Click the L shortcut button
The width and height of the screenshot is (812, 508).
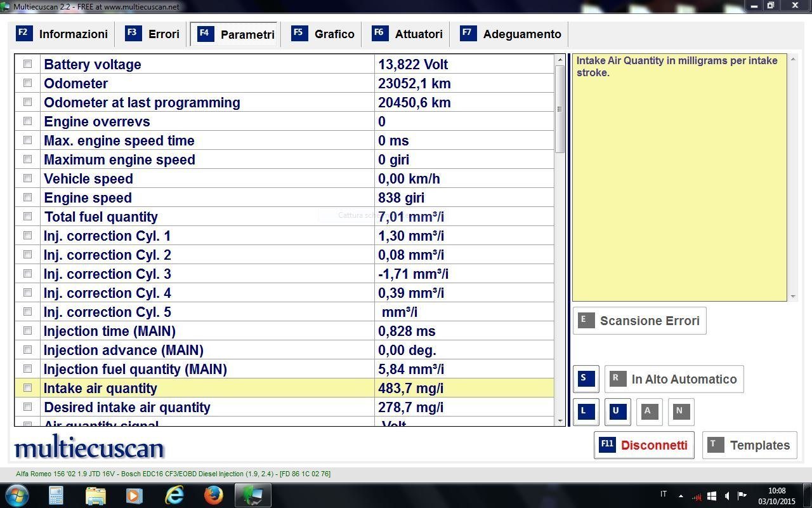tap(585, 411)
